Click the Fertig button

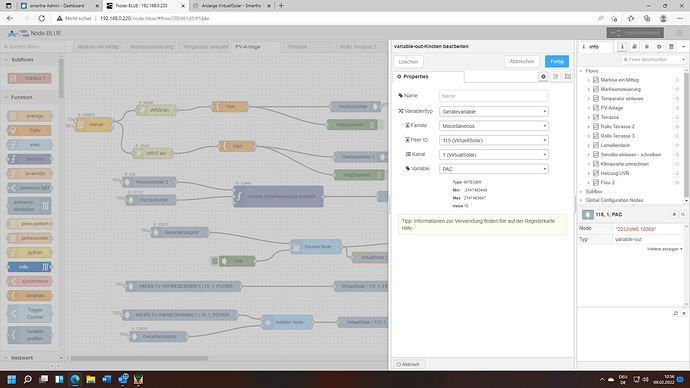click(x=557, y=62)
